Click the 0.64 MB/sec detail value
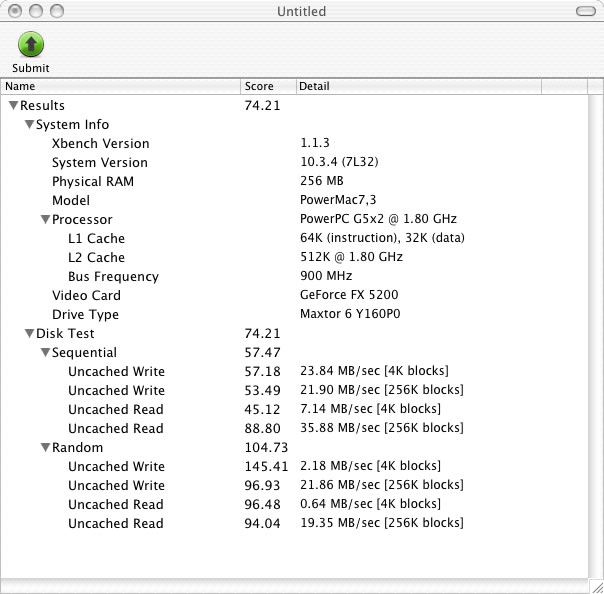 (371, 503)
